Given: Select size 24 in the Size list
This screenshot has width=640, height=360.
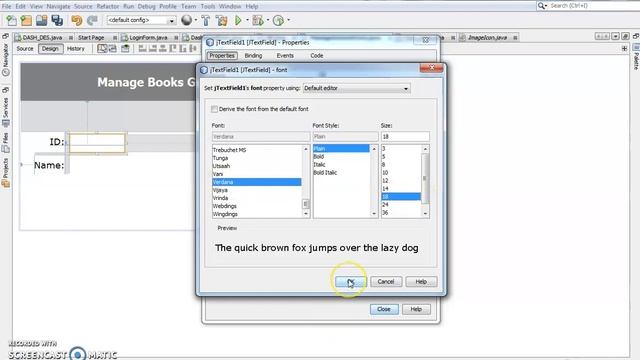Looking at the screenshot, I should [401, 204].
